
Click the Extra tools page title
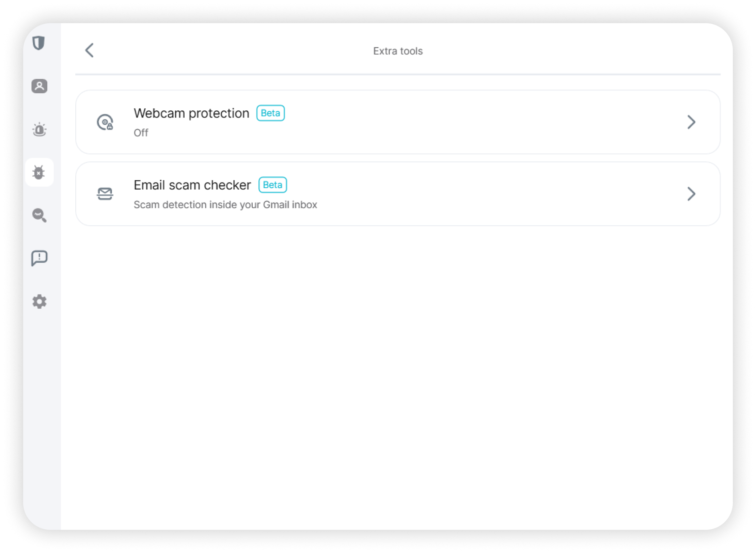398,51
